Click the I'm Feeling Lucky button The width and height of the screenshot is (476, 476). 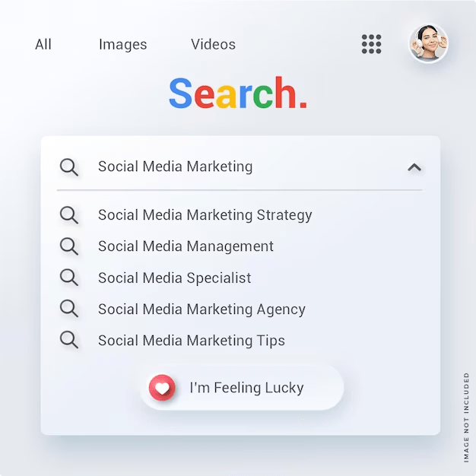coord(242,388)
